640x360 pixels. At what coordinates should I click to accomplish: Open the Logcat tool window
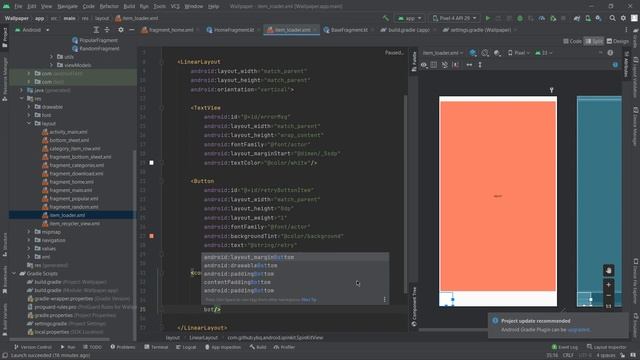186,347
